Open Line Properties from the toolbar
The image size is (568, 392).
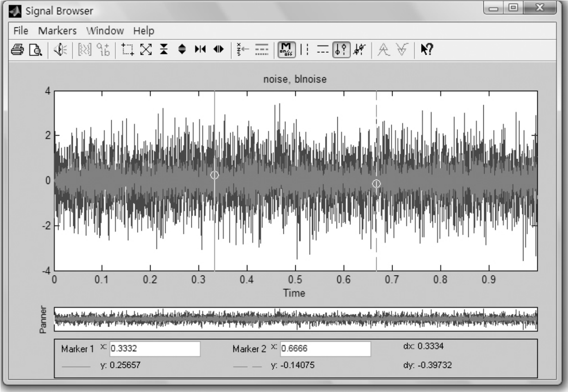pos(262,50)
